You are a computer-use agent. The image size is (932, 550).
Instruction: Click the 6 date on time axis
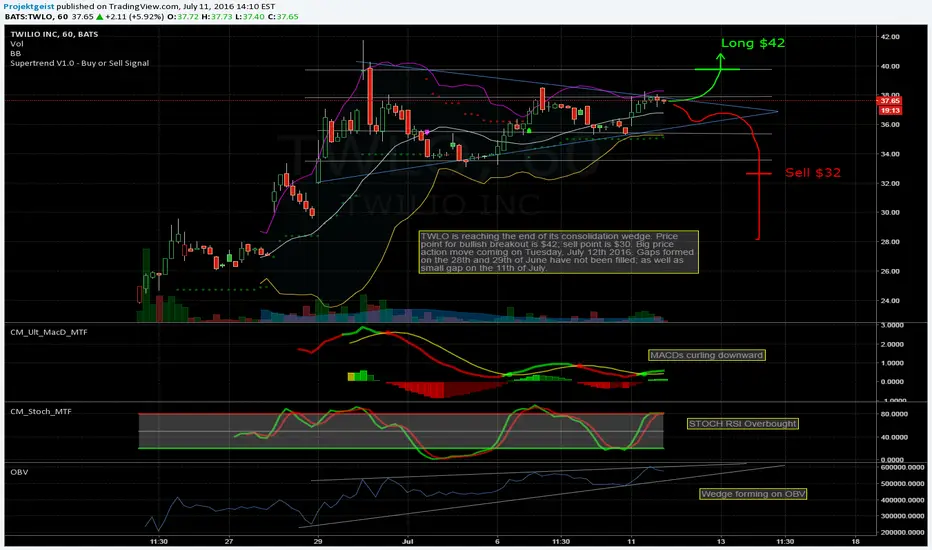point(498,542)
